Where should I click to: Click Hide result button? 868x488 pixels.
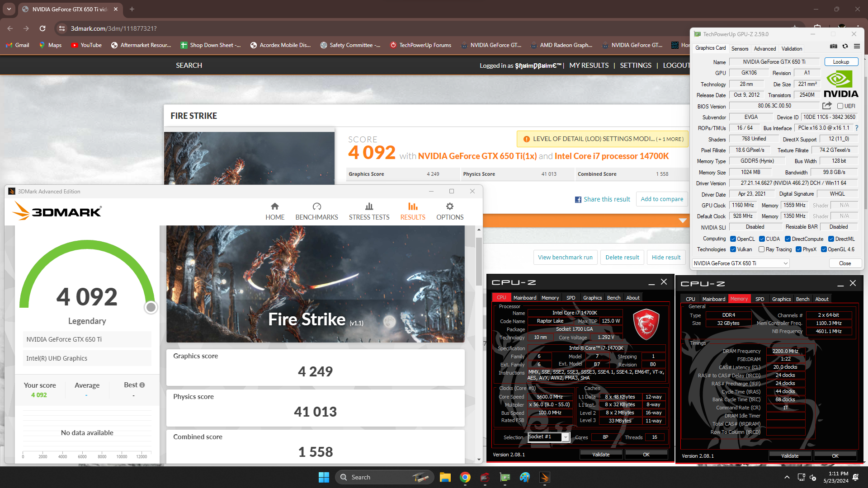tap(666, 258)
